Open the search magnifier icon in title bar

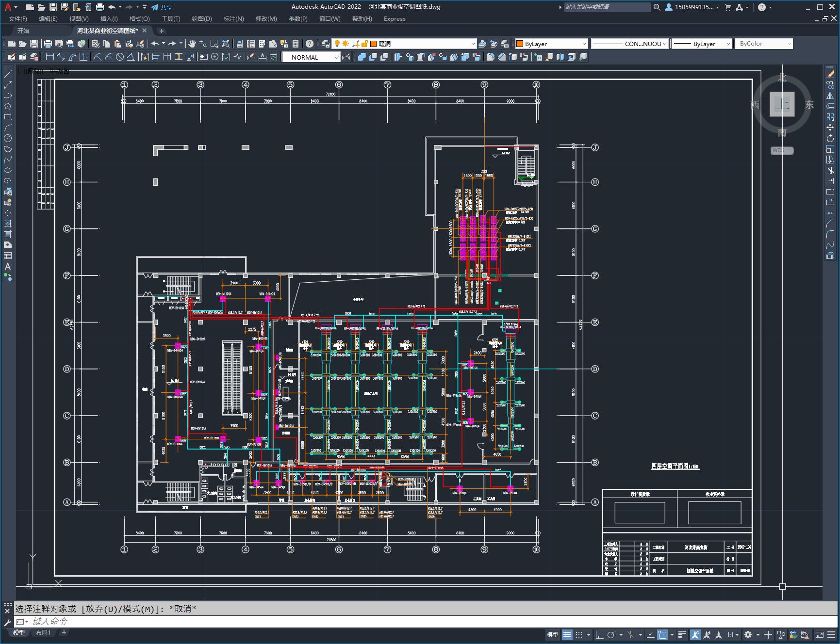coord(657,7)
